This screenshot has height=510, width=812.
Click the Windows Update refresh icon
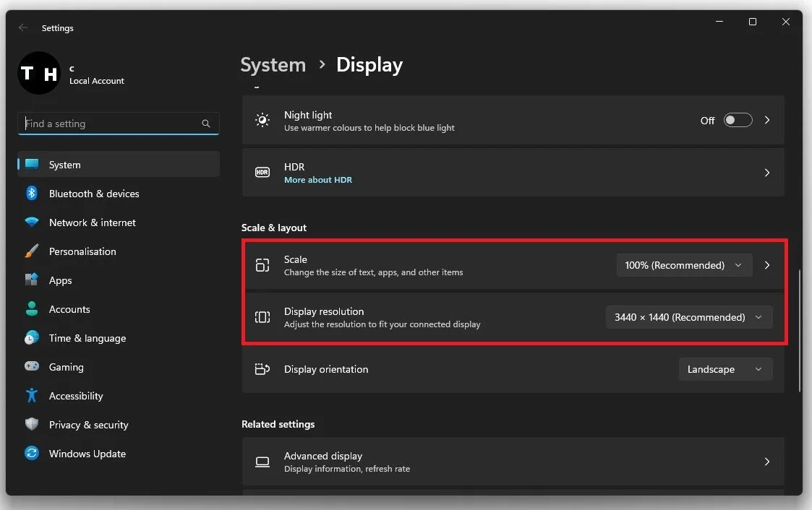(32, 453)
